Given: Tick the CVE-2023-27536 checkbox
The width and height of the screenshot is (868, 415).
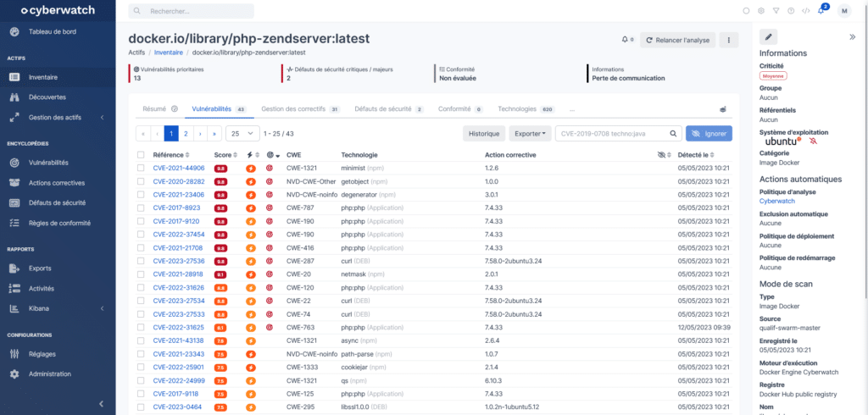Looking at the screenshot, I should click(x=141, y=261).
